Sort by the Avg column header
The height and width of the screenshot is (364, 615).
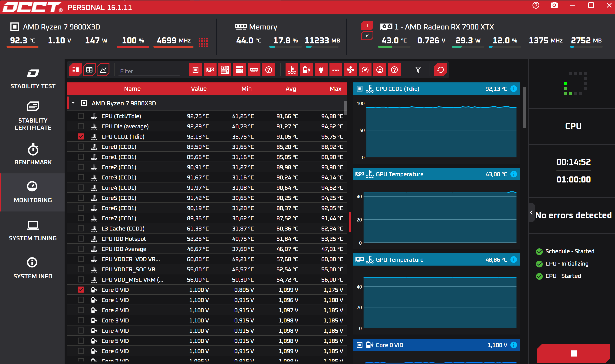(291, 89)
